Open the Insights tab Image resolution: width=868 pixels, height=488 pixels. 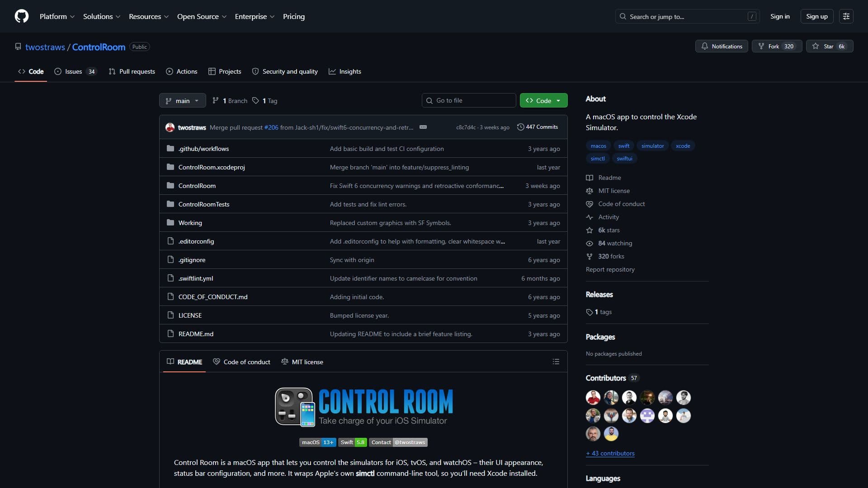pos(345,71)
